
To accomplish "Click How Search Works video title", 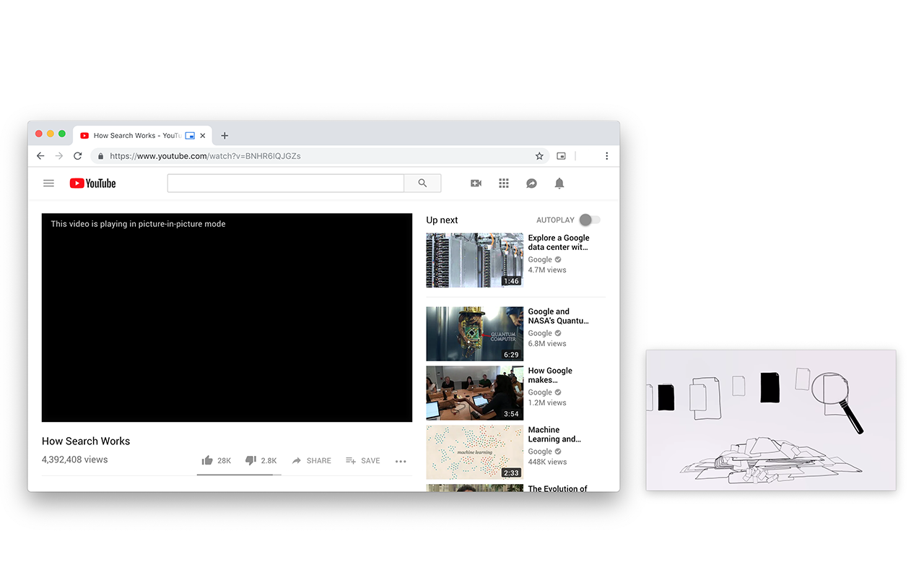I will point(86,441).
